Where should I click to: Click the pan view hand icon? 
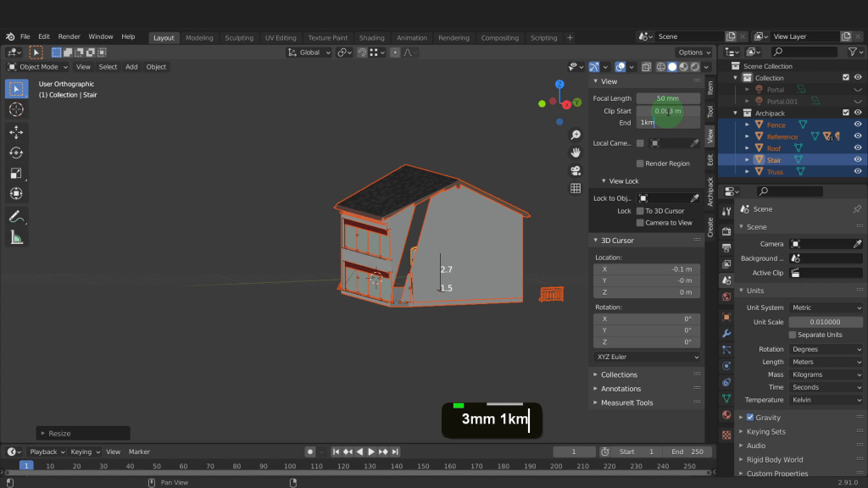576,152
